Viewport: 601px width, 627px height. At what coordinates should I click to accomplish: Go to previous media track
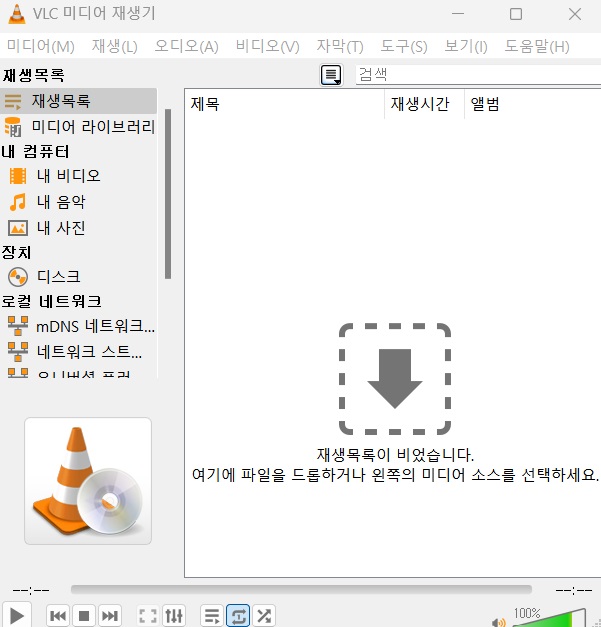(58, 616)
